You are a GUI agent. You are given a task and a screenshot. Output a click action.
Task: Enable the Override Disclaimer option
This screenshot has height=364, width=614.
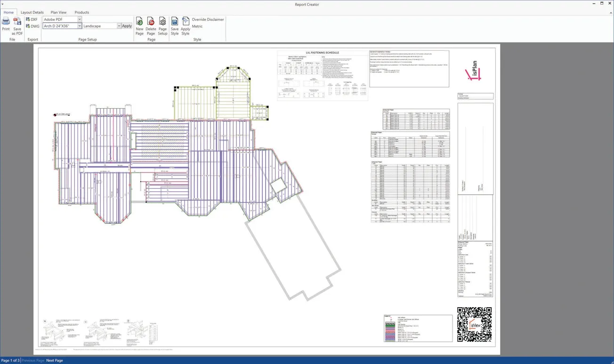click(x=208, y=19)
